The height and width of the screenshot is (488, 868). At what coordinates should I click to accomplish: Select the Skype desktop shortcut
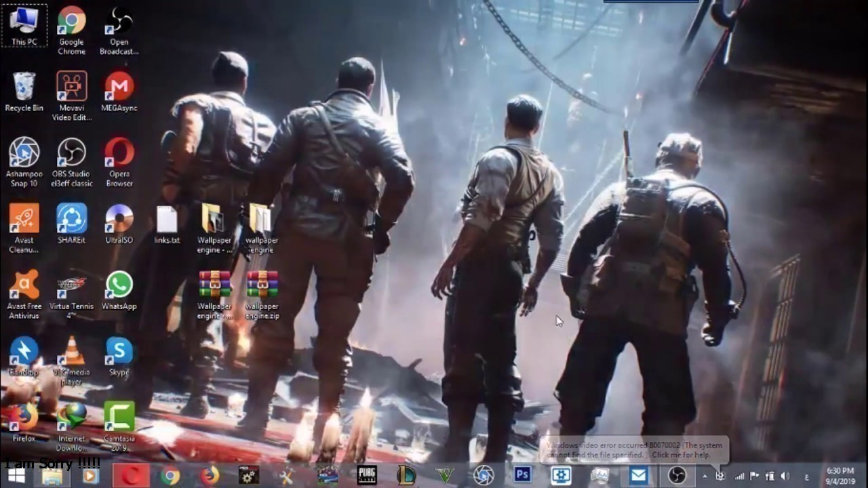coord(119,356)
